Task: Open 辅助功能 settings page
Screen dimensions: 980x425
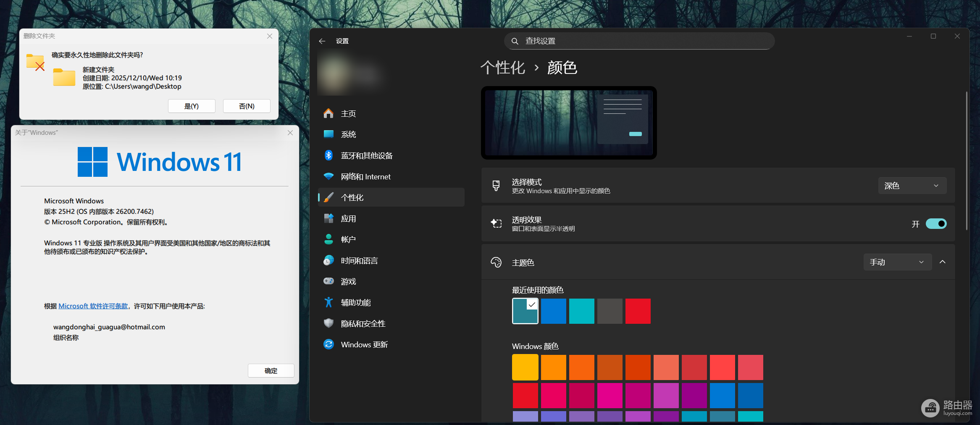Action: coord(391,302)
